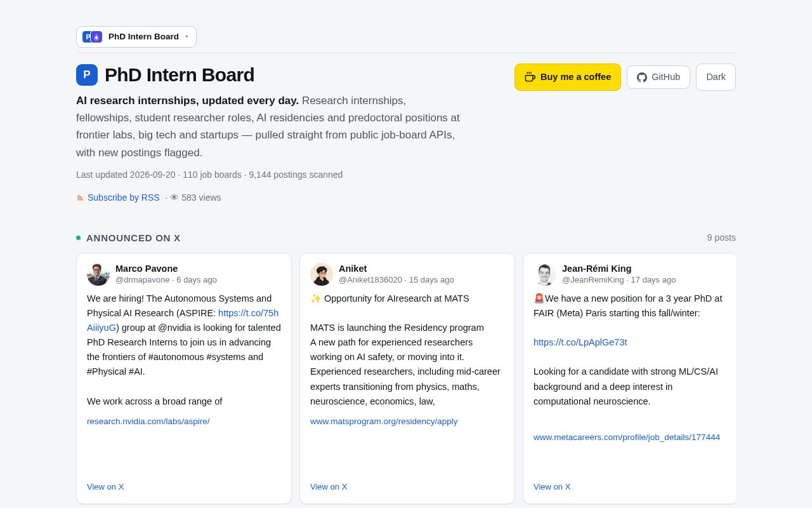The image size is (812, 508).
Task: Click the eye icon beside 583 views
Action: [x=174, y=197]
